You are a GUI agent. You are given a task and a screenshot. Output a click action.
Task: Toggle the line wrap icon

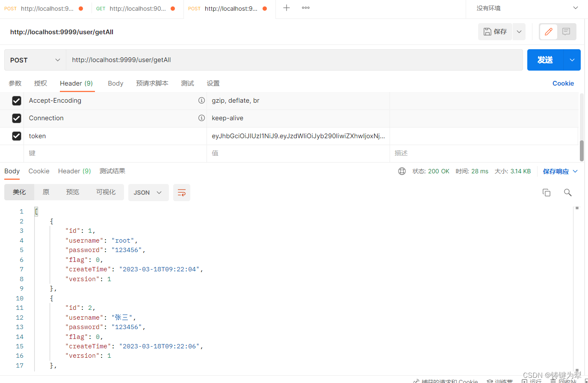(x=182, y=193)
